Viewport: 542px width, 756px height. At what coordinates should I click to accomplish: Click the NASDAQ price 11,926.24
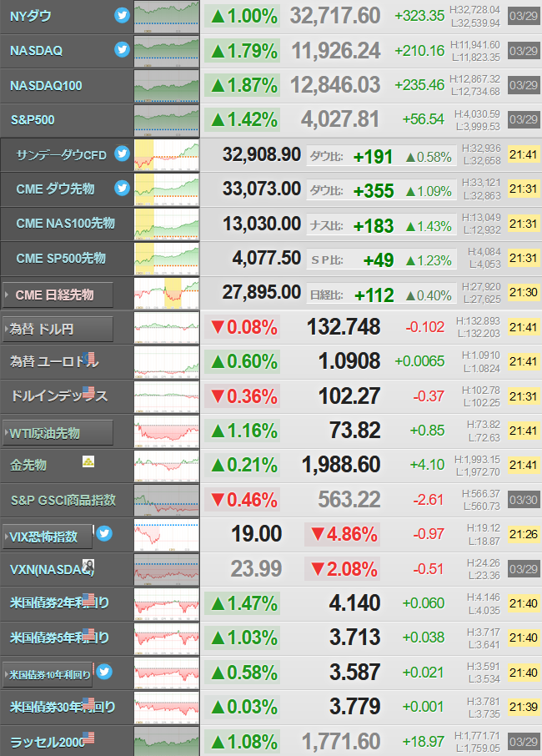(x=336, y=51)
